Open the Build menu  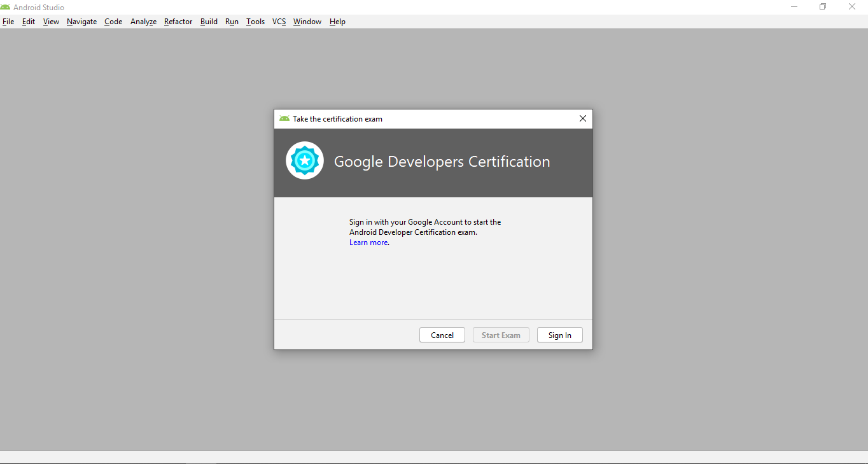point(209,22)
